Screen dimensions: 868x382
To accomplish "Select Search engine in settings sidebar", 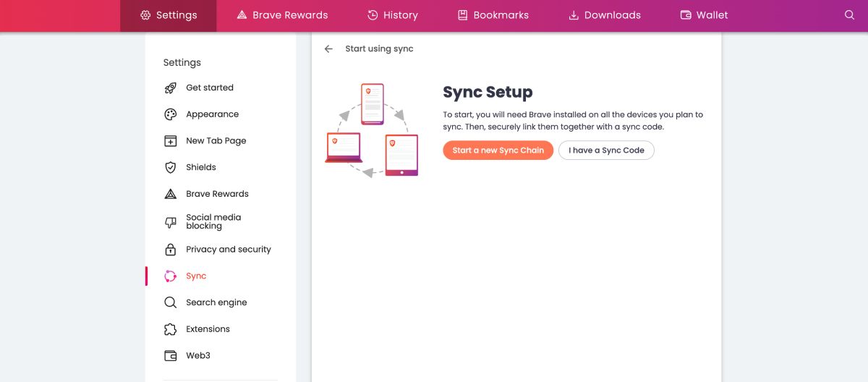I will pyautogui.click(x=216, y=302).
